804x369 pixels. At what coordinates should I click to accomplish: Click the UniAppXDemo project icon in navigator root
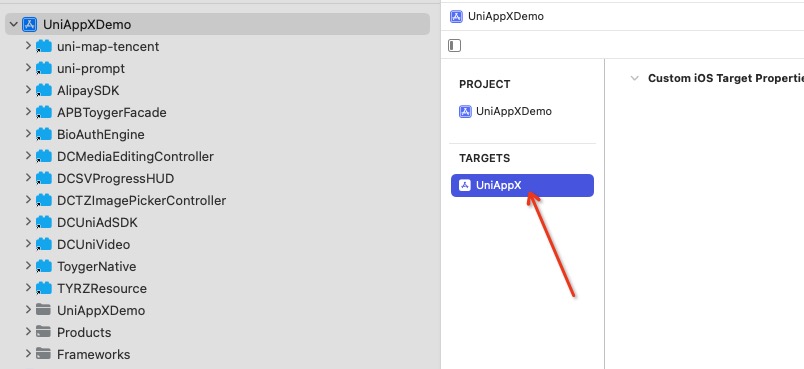(x=30, y=25)
